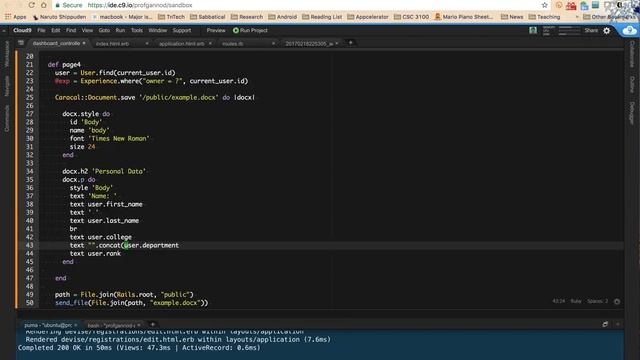
Task: Open the Goto menu
Action: [x=104, y=30]
